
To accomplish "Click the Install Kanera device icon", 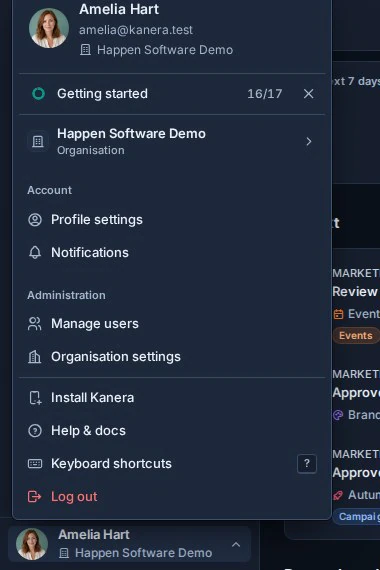I will coord(35,398).
